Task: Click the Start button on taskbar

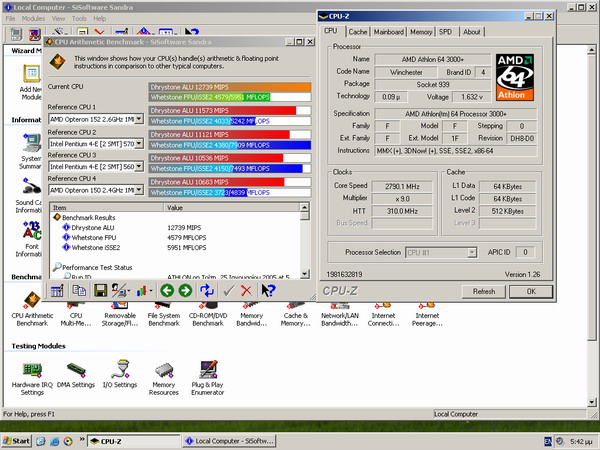Action: [16, 441]
